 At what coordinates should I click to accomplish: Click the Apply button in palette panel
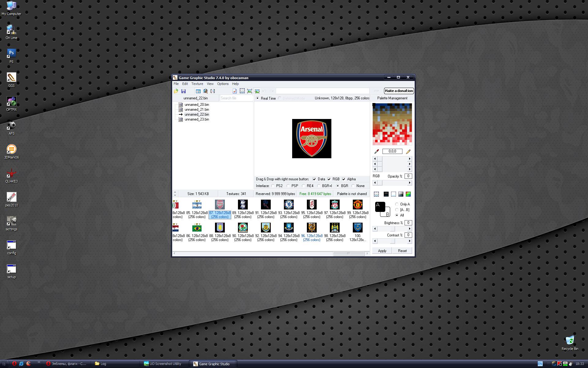tap(382, 251)
